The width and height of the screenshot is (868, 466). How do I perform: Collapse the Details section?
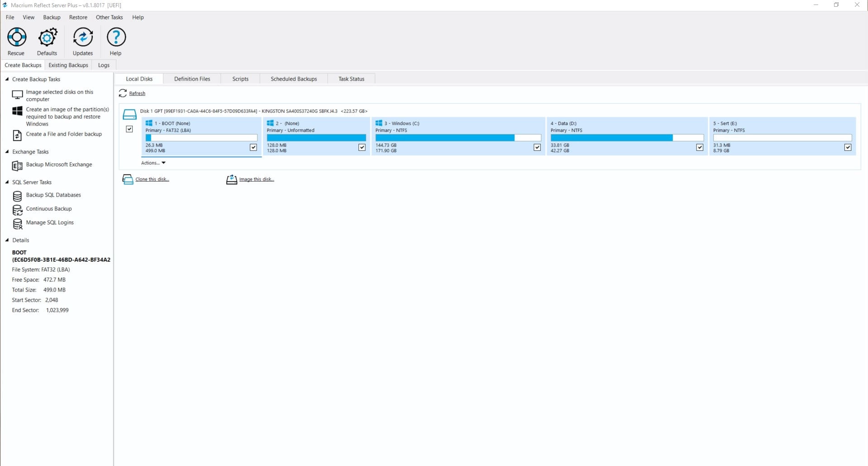coord(7,240)
